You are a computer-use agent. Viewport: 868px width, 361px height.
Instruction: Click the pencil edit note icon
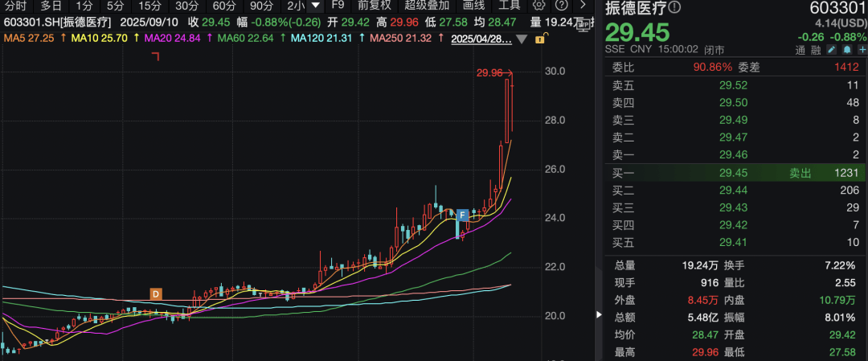click(x=832, y=50)
